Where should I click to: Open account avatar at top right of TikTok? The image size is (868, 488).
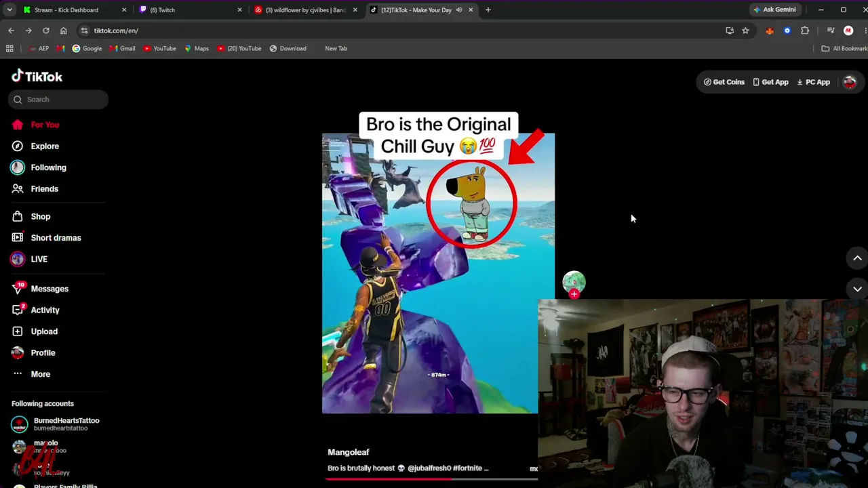pyautogui.click(x=850, y=82)
